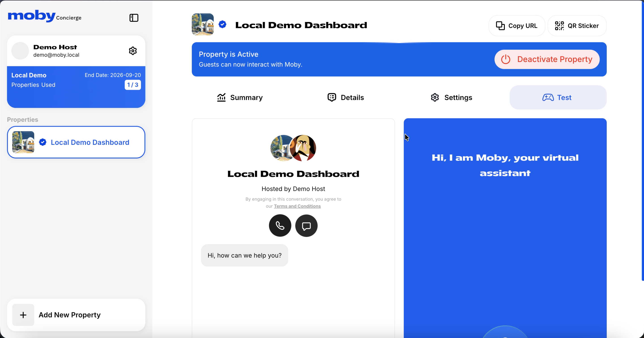644x338 pixels.
Task: Click the Demo Host blank avatar circle
Action: (20, 51)
